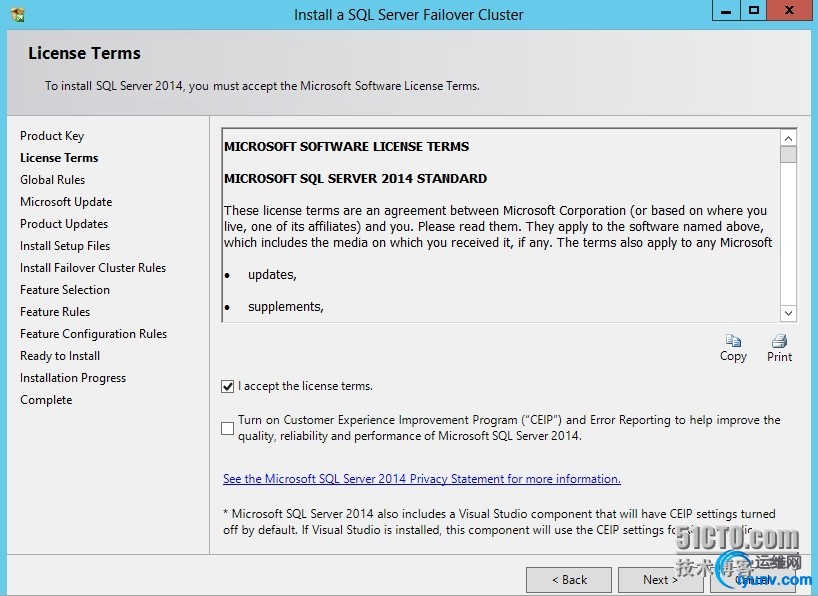
Task: Select Global Rules step in sidebar
Action: 52,180
